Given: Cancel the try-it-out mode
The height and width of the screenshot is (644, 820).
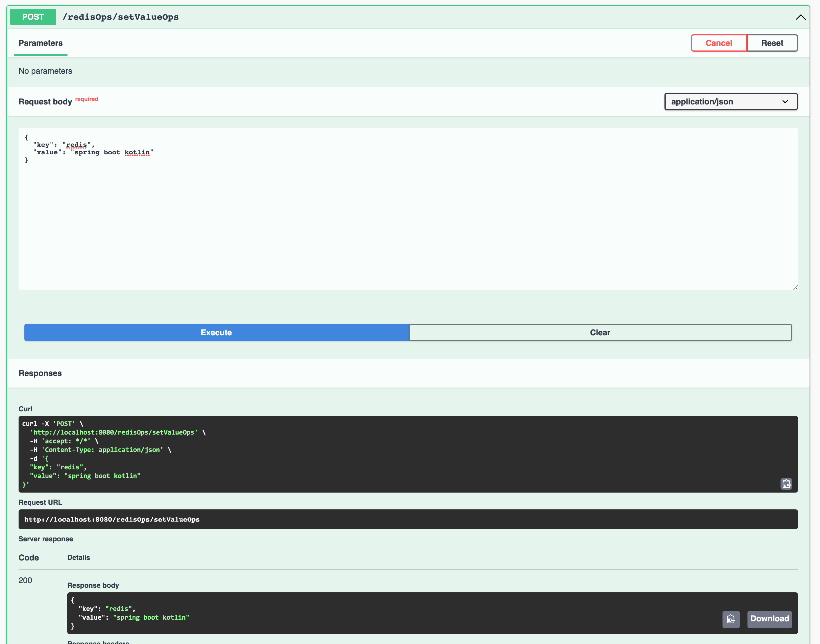Looking at the screenshot, I should click(718, 43).
